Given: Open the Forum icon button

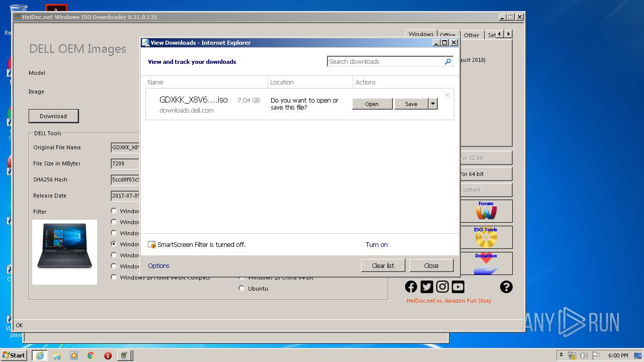Looking at the screenshot, I should pyautogui.click(x=486, y=211).
